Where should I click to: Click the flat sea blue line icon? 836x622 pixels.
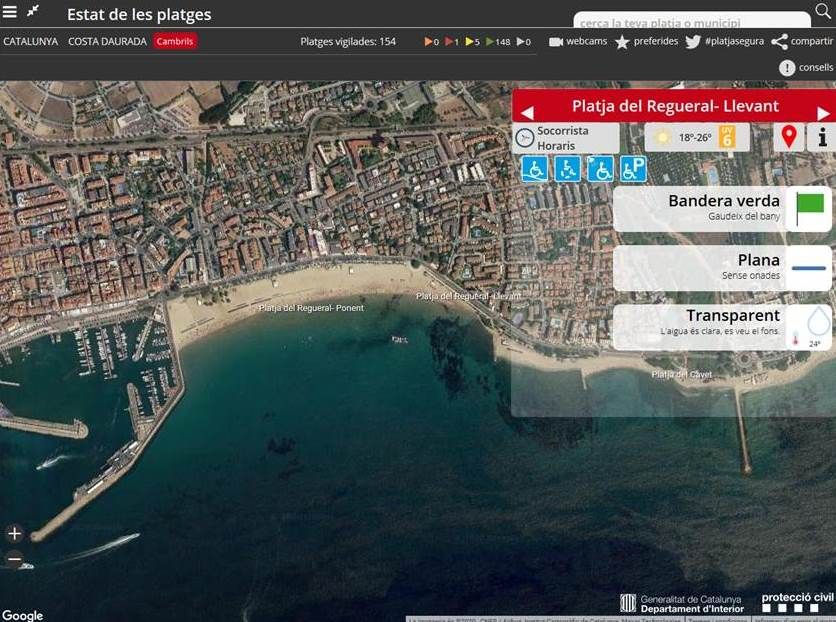(809, 268)
